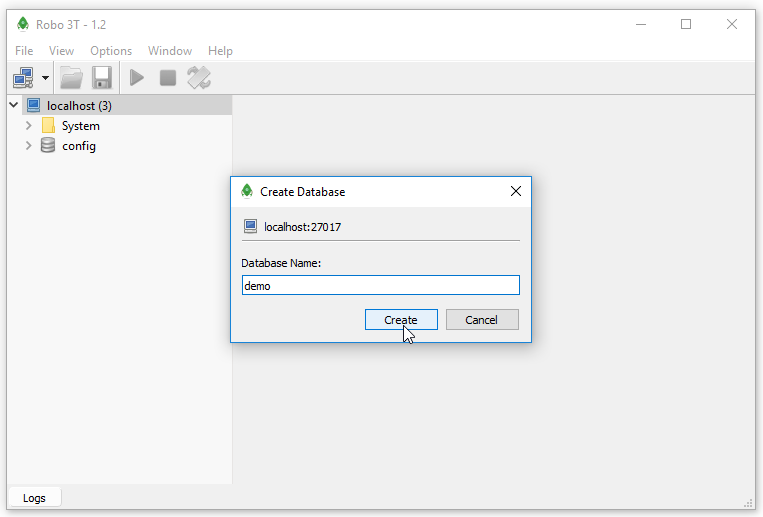This screenshot has height=517, width=763.
Task: Close the Robo 3T main window
Action: (732, 24)
